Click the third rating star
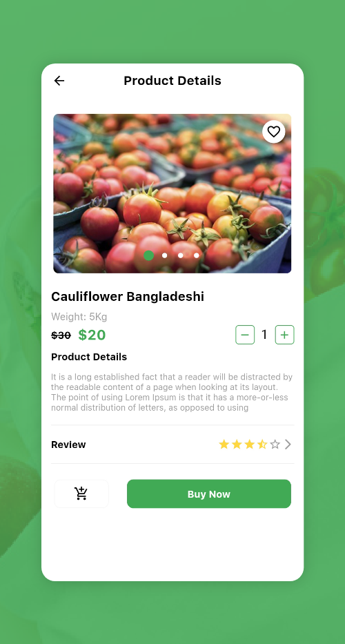Image resolution: width=345 pixels, height=644 pixels. (x=249, y=445)
